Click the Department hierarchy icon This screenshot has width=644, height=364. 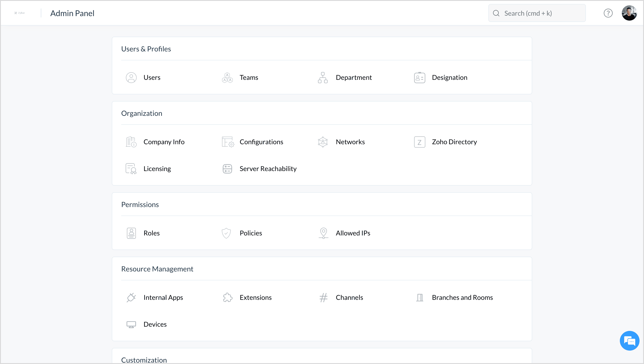[x=322, y=78]
